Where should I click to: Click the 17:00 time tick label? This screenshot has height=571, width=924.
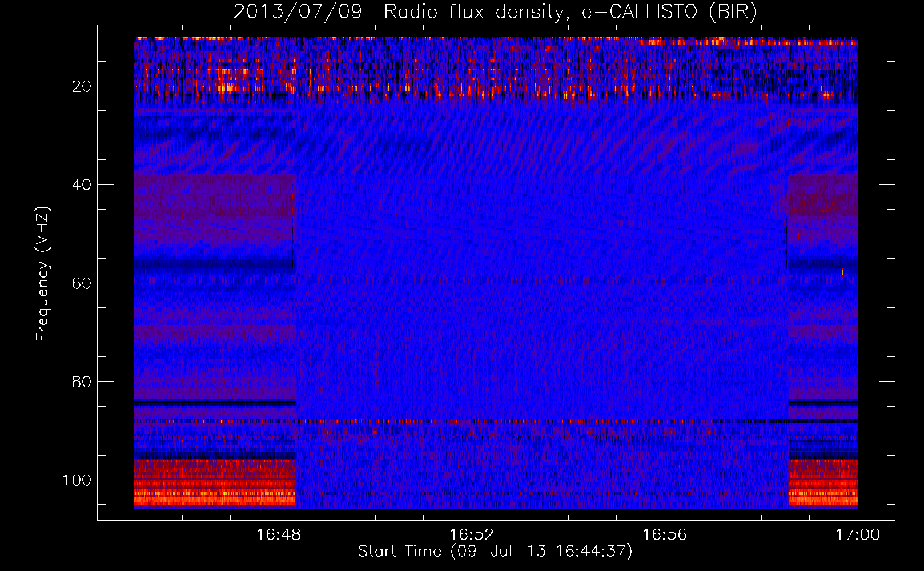(x=858, y=534)
